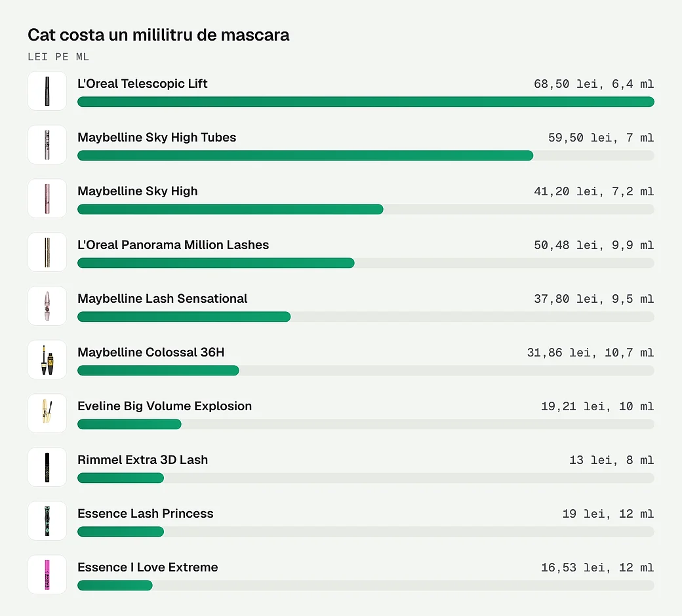Image resolution: width=682 pixels, height=616 pixels.
Task: Click the value '68,50 lei, 6,4 ml'
Action: (x=593, y=84)
